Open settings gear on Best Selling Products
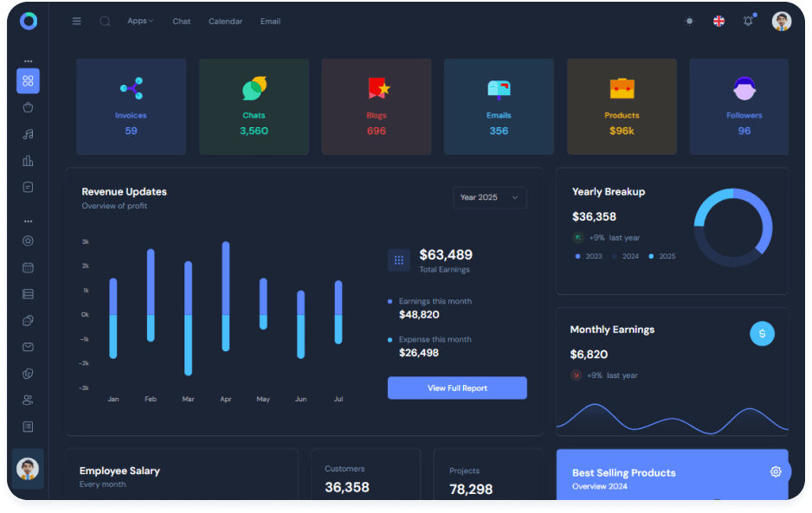This screenshot has width=812, height=513. tap(775, 471)
